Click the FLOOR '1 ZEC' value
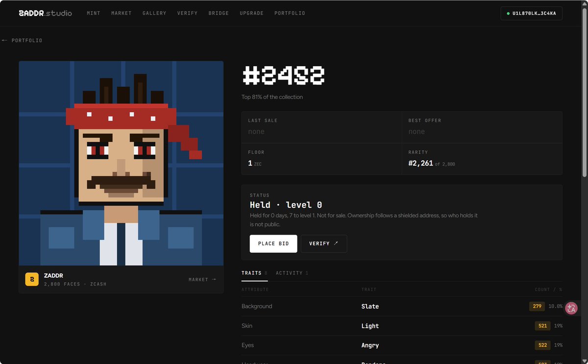This screenshot has height=364, width=588. [x=255, y=163]
